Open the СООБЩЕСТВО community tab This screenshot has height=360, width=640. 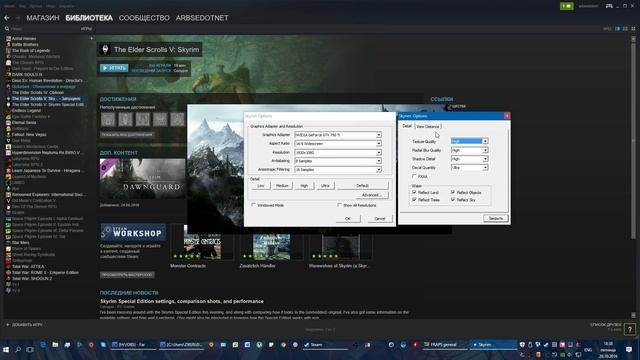tap(144, 18)
